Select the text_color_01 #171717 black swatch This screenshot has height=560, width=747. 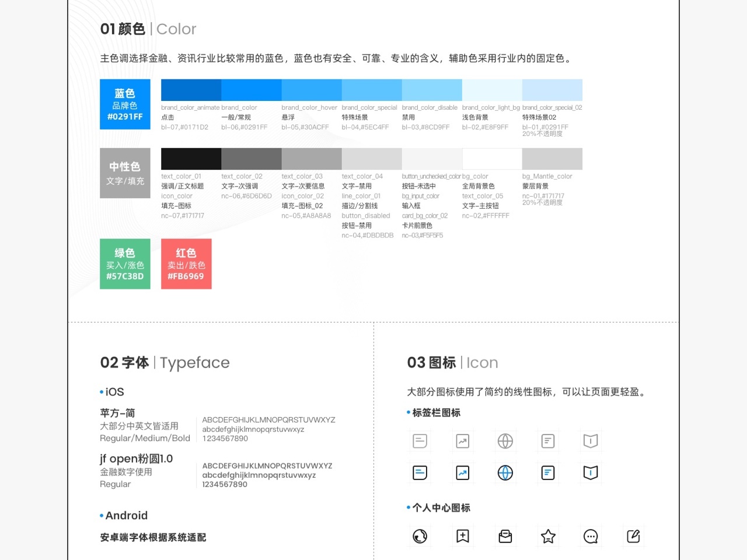coord(191,159)
